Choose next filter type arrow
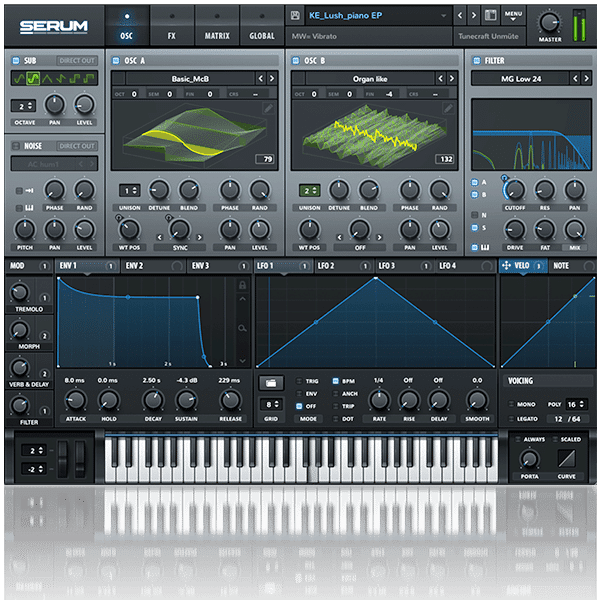Screen dimensions: 600x600 coord(586,78)
